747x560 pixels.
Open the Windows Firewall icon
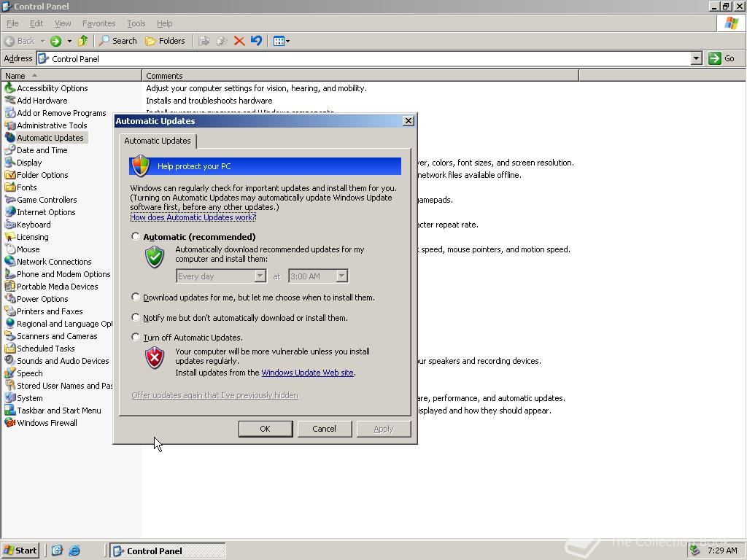click(x=10, y=422)
